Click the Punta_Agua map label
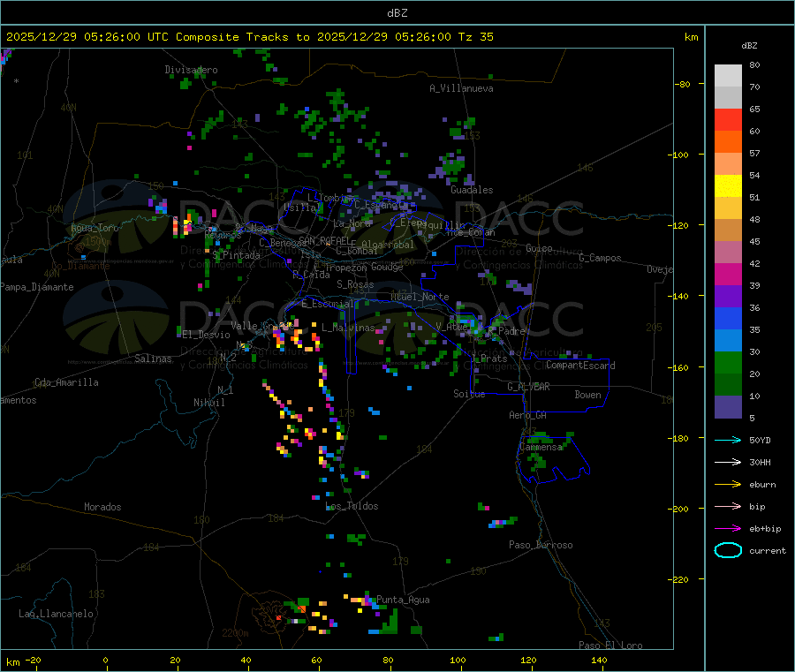This screenshot has height=672, width=795. [403, 600]
